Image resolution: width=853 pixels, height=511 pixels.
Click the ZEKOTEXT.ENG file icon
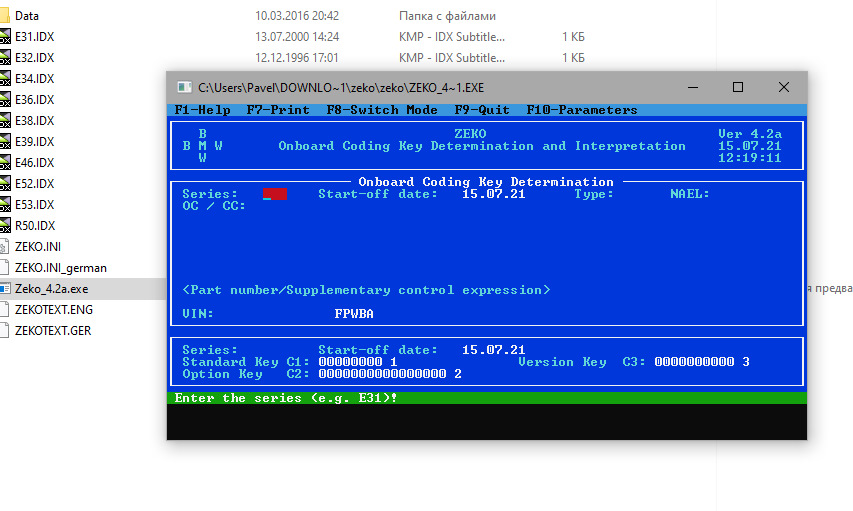[x=4, y=310]
